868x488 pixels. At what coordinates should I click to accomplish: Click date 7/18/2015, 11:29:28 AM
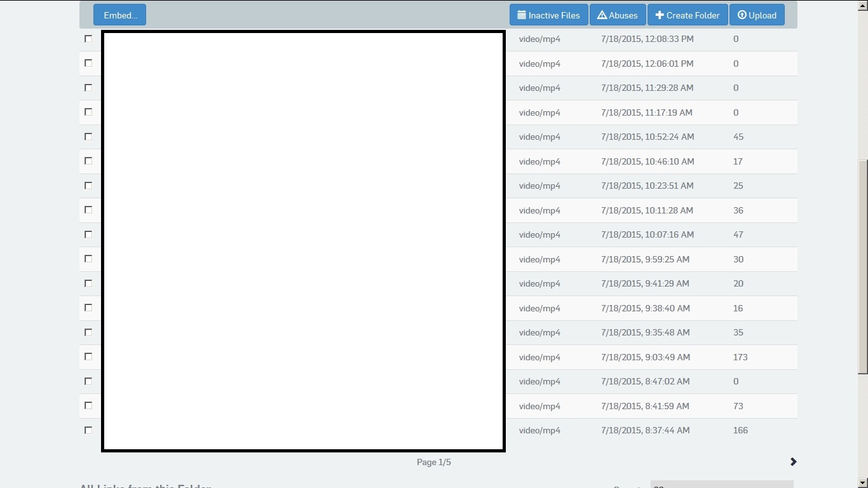tap(648, 88)
